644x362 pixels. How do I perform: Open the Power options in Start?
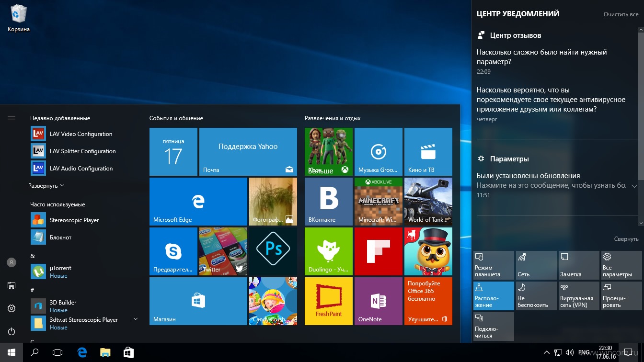11,331
